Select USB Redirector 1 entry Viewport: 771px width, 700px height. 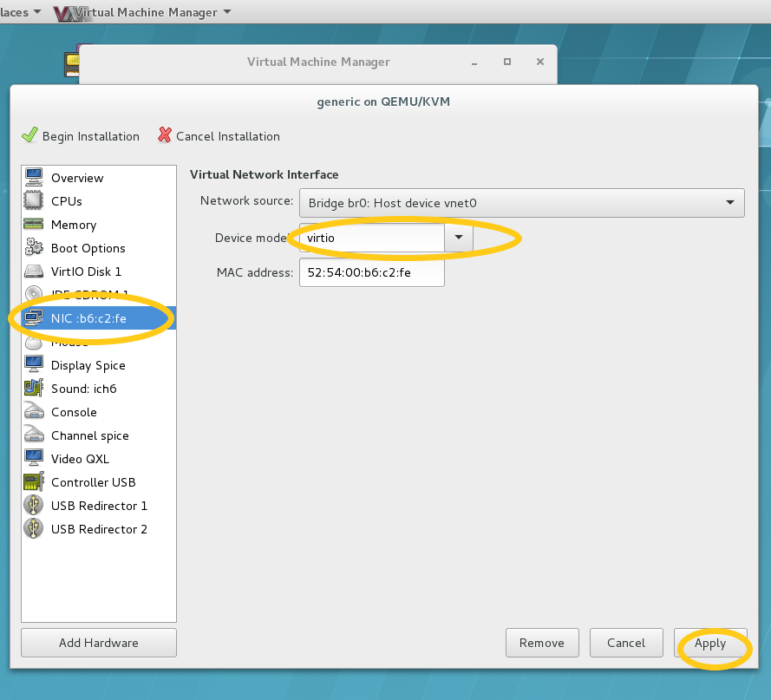[x=99, y=506]
